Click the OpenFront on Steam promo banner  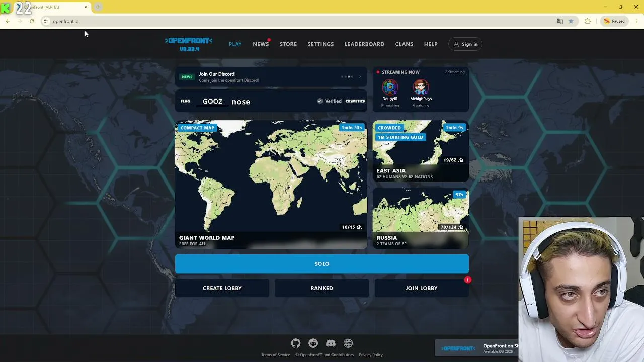[477, 348]
